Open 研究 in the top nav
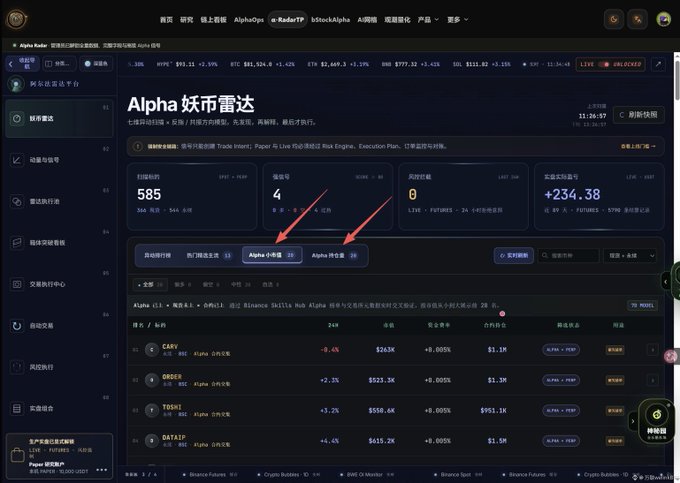680x483 pixels. point(186,20)
